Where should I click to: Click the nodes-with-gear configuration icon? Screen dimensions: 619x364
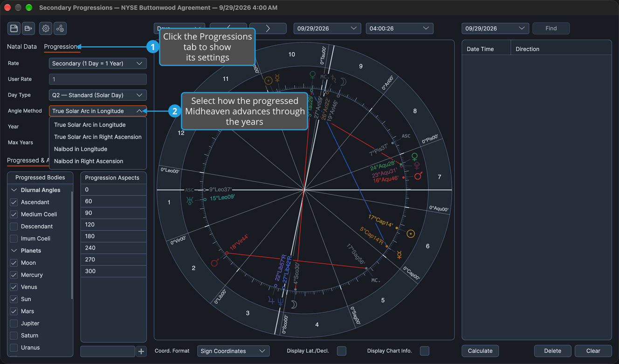(60, 28)
